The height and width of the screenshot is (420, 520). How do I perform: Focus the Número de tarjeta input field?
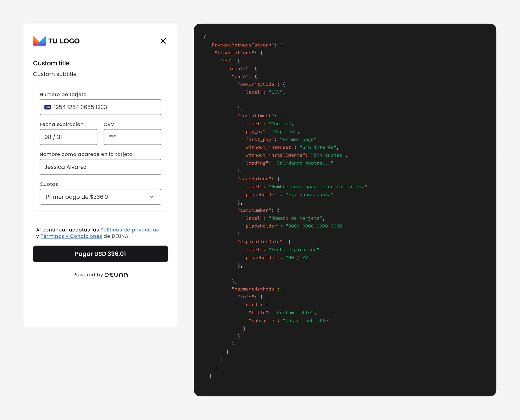point(100,107)
